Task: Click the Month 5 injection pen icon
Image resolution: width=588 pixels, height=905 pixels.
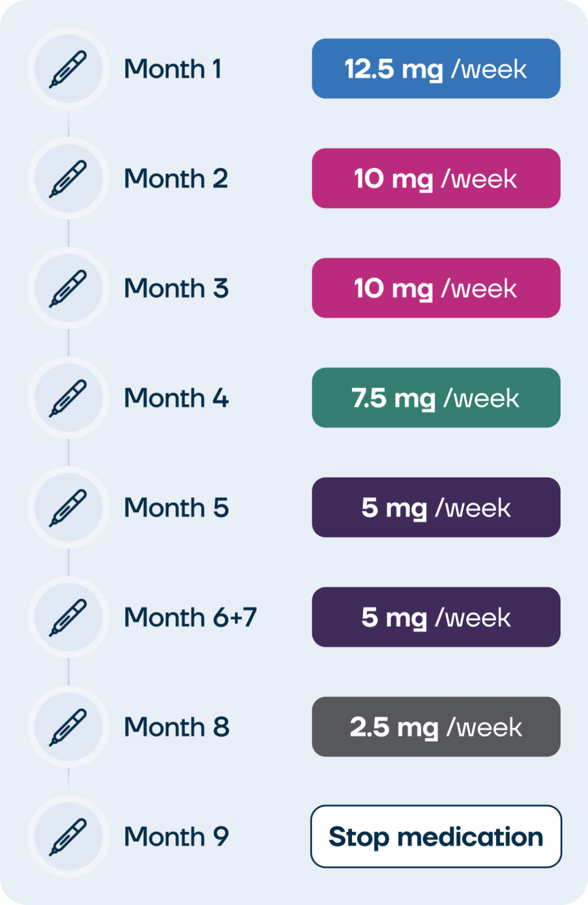Action: pyautogui.click(x=68, y=508)
